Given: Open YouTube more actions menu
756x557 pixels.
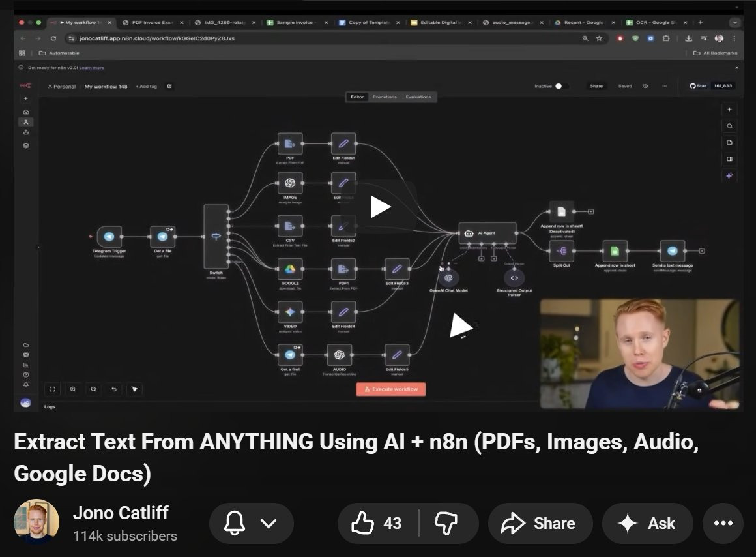Looking at the screenshot, I should point(723,523).
